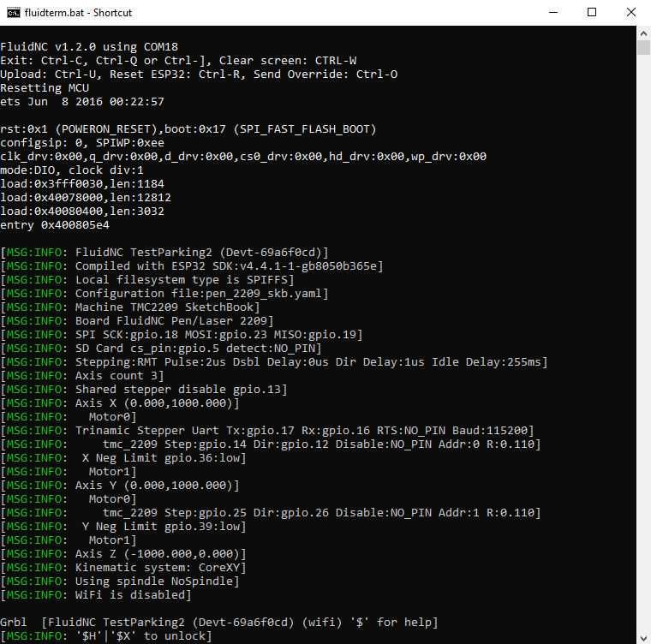
Task: Click the 'Exit: Ctrl-C, Ctrl-Q or Ctrl-]' line
Action: 178,61
